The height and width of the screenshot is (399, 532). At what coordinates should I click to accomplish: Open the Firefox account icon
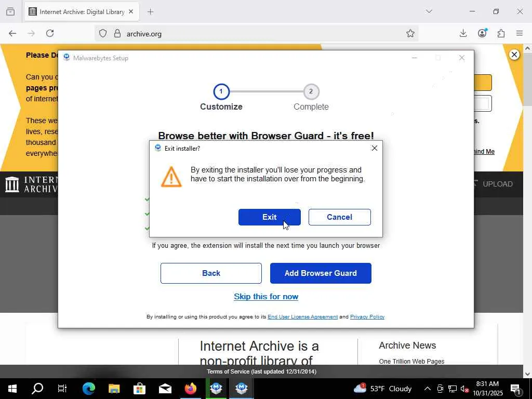point(482,33)
